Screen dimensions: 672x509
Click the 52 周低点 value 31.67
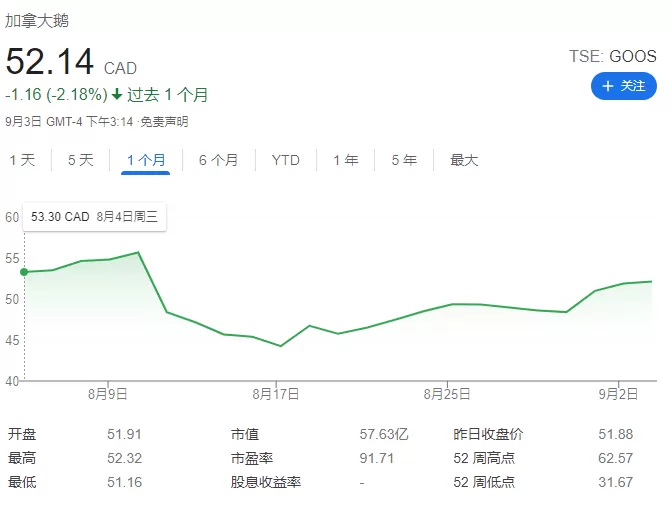616,482
